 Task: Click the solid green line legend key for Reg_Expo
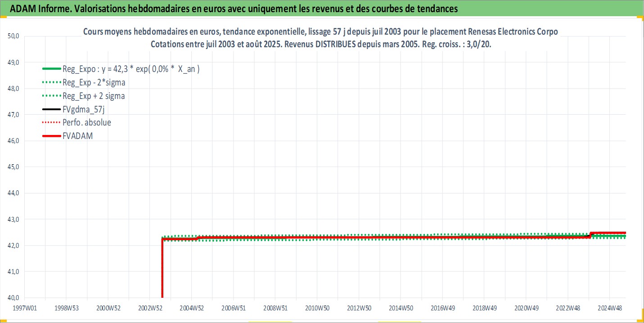coord(51,69)
